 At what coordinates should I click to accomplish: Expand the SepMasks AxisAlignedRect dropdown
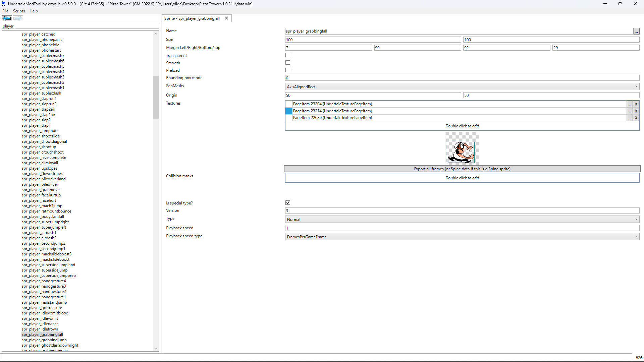pyautogui.click(x=462, y=86)
